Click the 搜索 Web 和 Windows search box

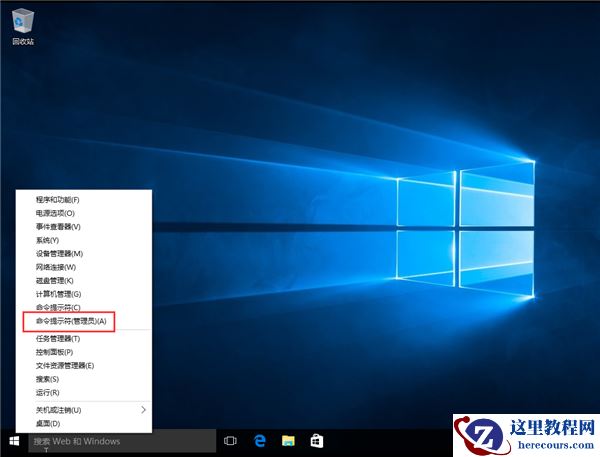pyautogui.click(x=122, y=441)
